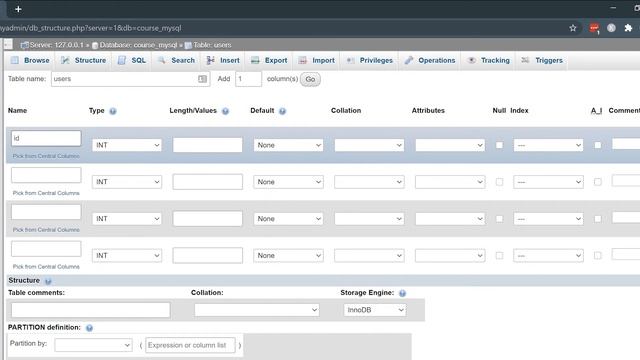
Task: Click the icon inside the Table name field
Action: point(202,79)
